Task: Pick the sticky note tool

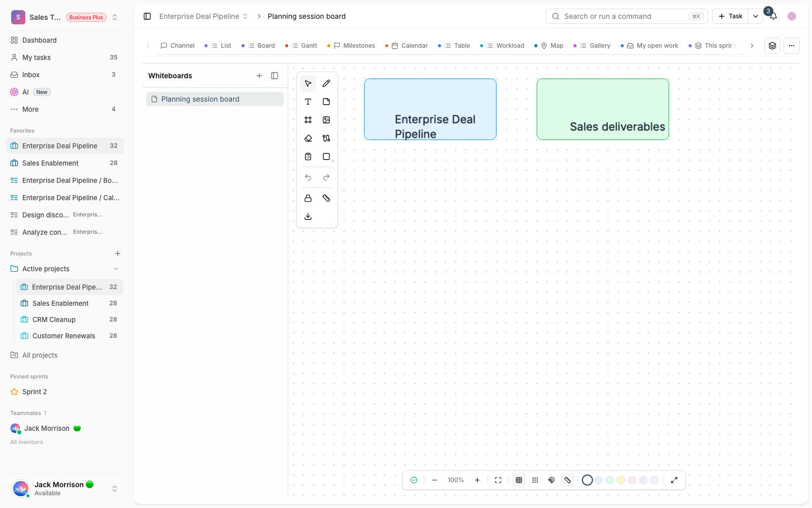Action: pyautogui.click(x=326, y=102)
